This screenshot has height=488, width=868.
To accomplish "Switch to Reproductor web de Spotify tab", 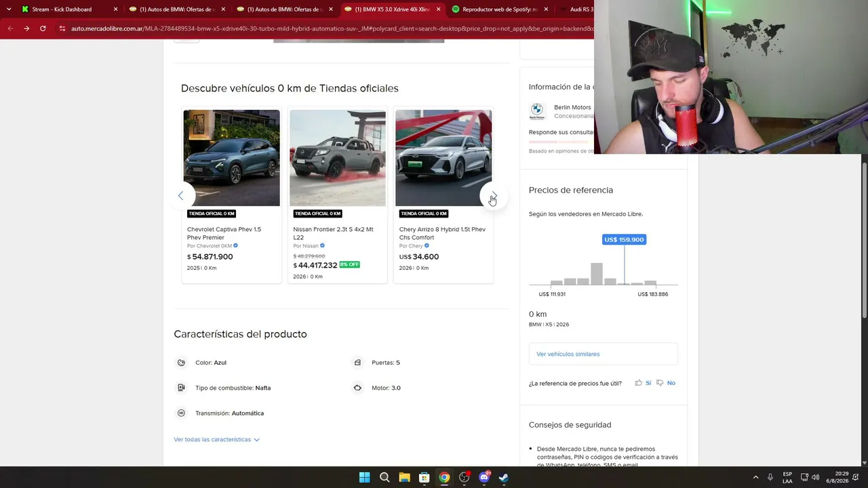I will pyautogui.click(x=499, y=9).
